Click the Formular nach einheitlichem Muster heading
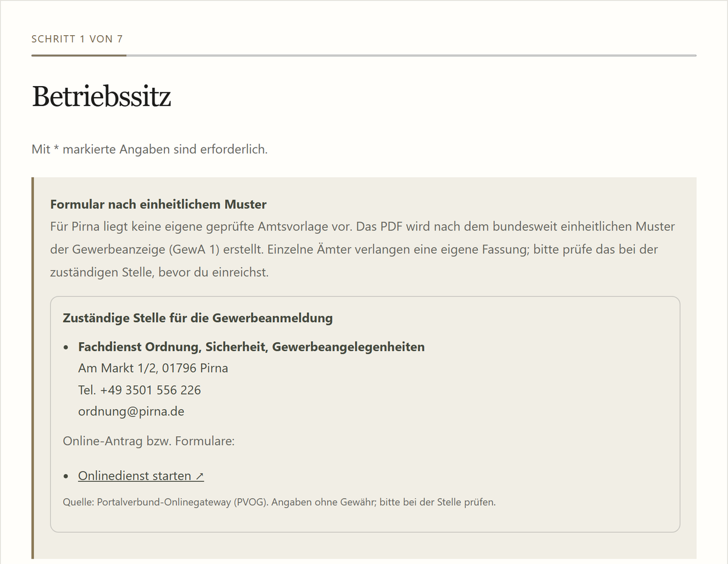This screenshot has height=564, width=728. (x=158, y=204)
